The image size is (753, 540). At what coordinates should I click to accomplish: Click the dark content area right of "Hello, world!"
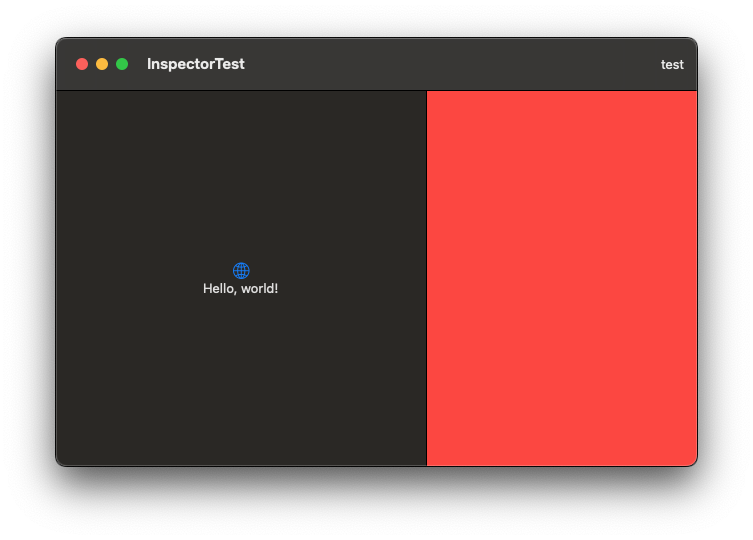tap(350, 289)
